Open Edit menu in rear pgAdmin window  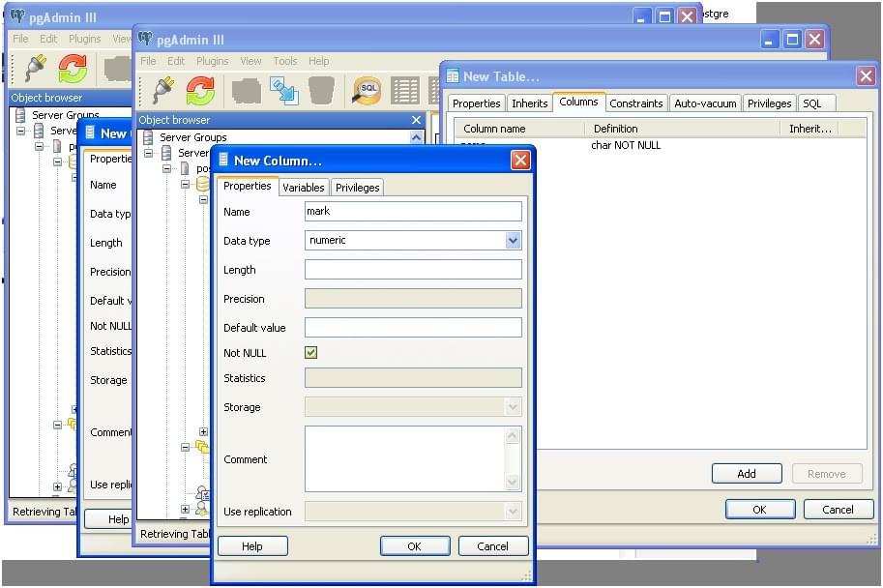tap(47, 39)
